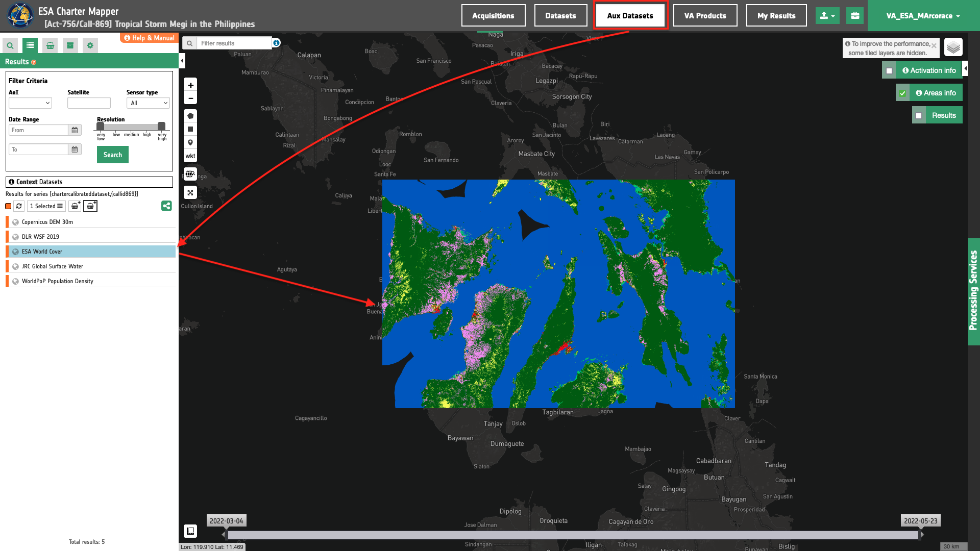Click the 2022-03-04 timeline start label
The height and width of the screenshot is (551, 980).
click(x=227, y=521)
